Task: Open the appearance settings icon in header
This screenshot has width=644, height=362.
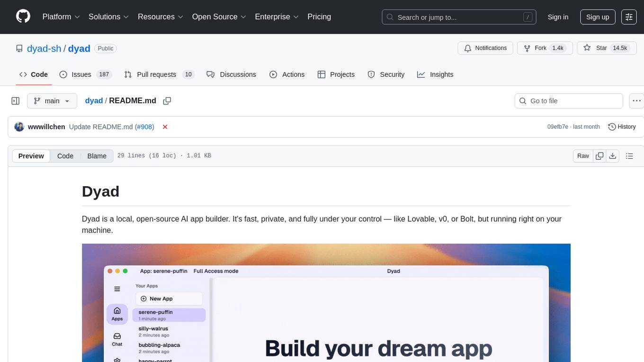Action: (629, 17)
